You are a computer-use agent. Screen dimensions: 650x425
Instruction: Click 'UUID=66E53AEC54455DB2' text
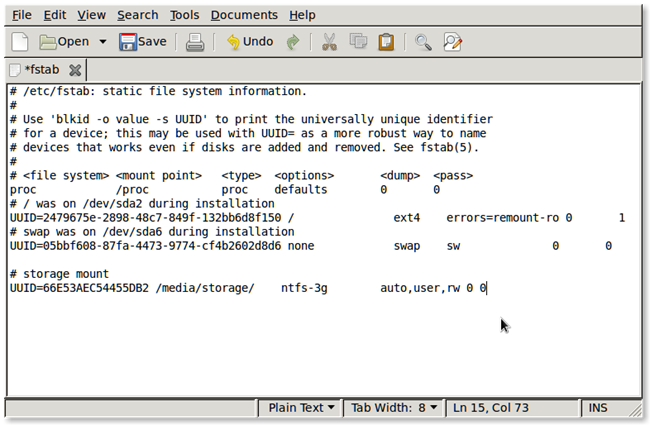[x=79, y=288]
